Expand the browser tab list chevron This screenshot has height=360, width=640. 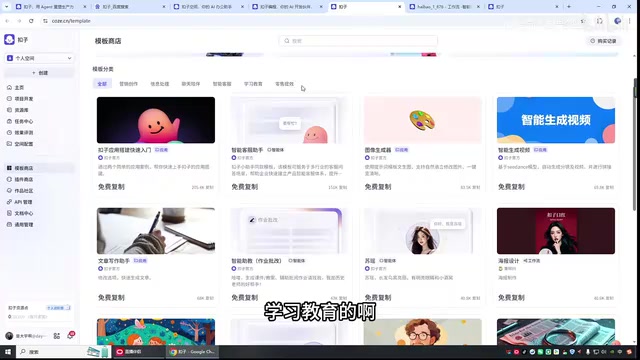tap(6, 7)
